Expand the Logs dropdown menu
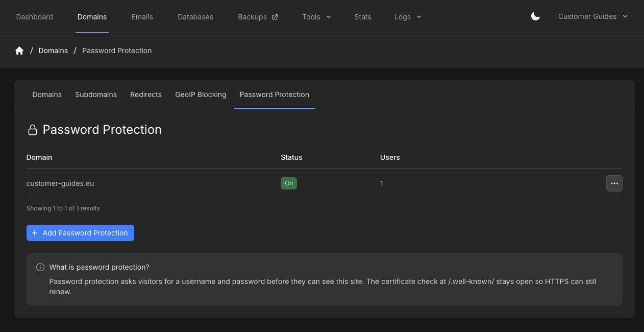This screenshot has width=644, height=332. tap(408, 17)
